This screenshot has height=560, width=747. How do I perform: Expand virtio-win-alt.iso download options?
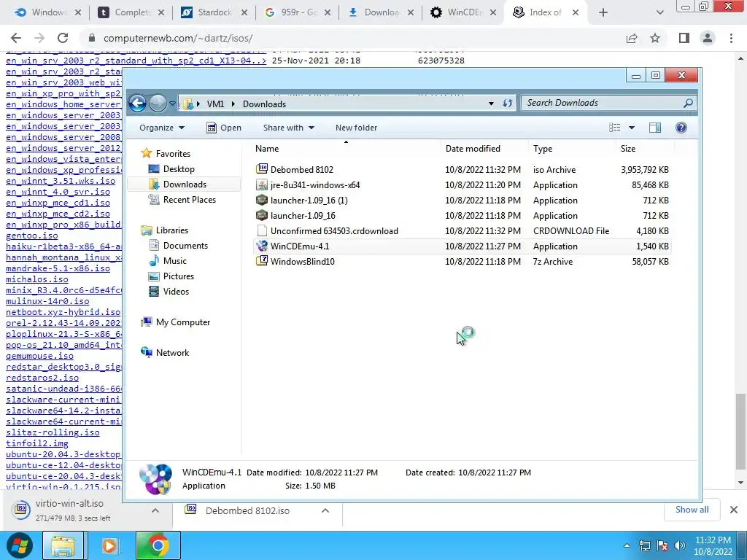pos(155,510)
